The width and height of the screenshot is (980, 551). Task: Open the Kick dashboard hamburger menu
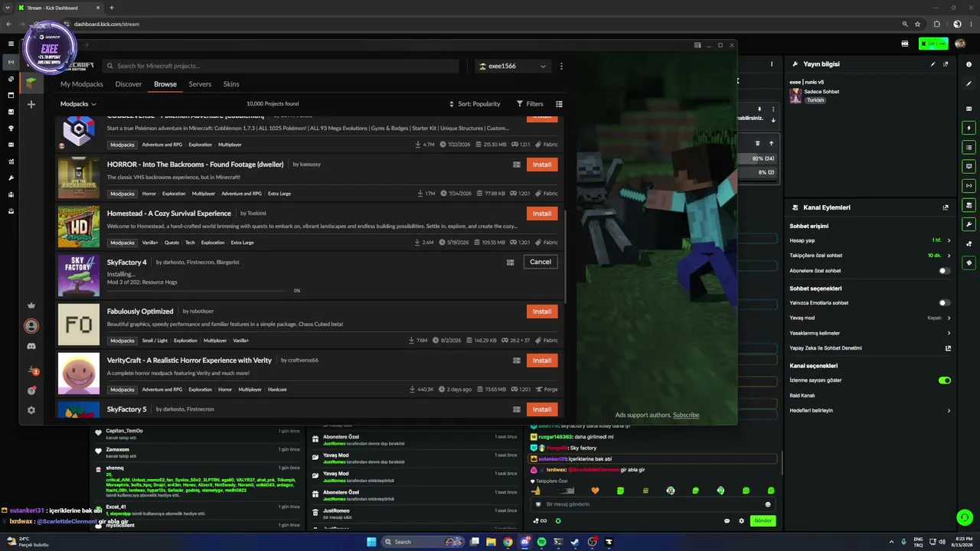click(11, 44)
